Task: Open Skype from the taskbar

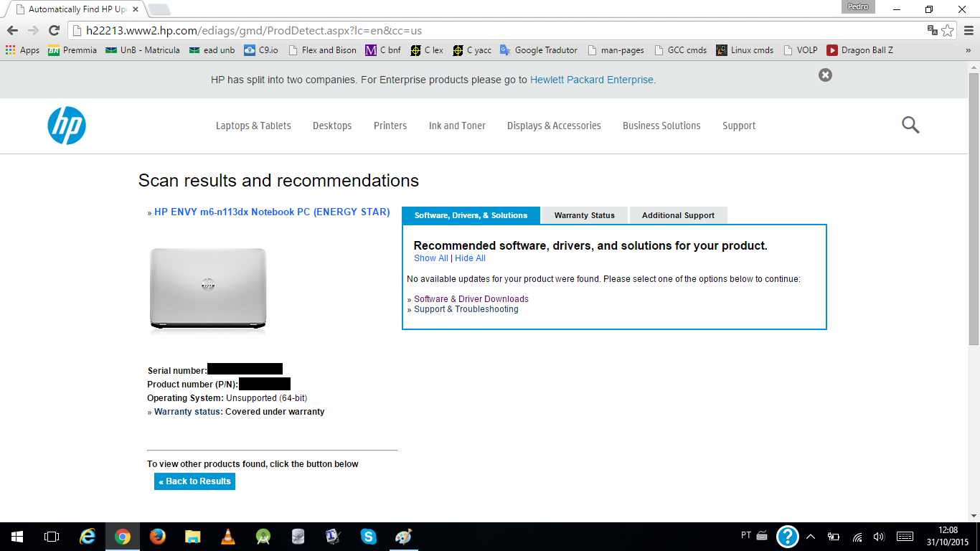Action: (369, 537)
